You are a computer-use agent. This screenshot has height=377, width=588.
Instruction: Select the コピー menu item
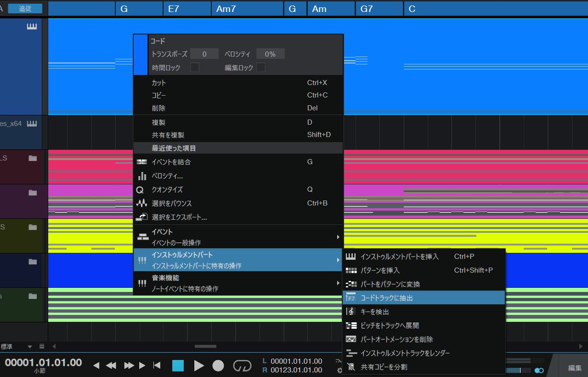point(238,95)
